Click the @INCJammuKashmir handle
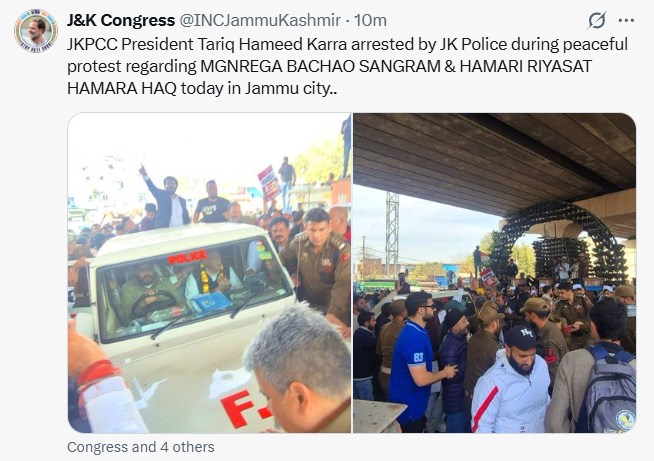The image size is (654, 461). [260, 20]
